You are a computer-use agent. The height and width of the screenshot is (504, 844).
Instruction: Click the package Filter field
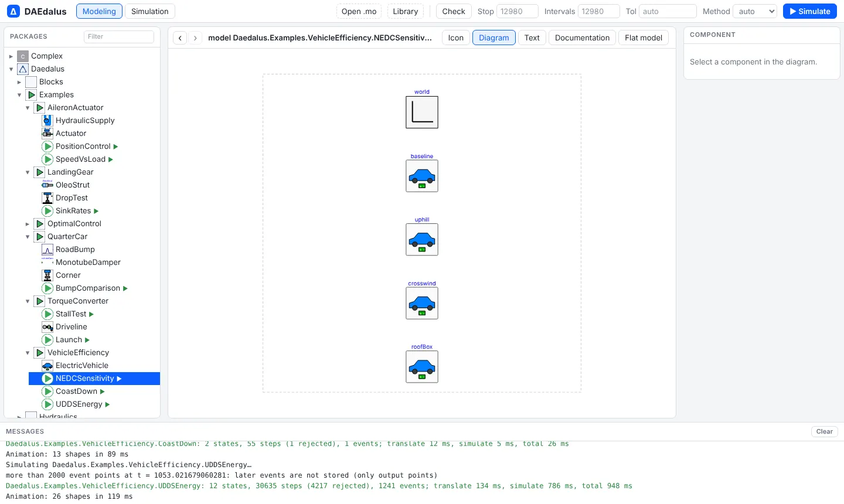coord(119,36)
